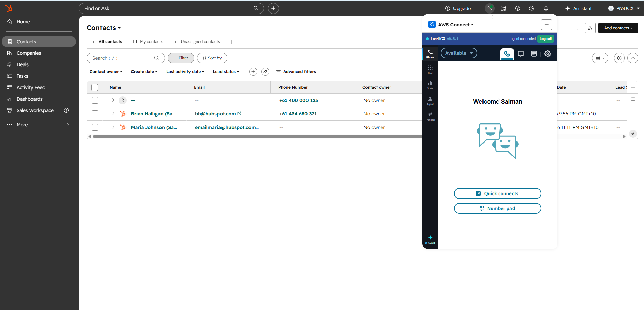The height and width of the screenshot is (310, 644).
Task: Click the three-dot actions button near Add contacts
Action: click(x=577, y=28)
